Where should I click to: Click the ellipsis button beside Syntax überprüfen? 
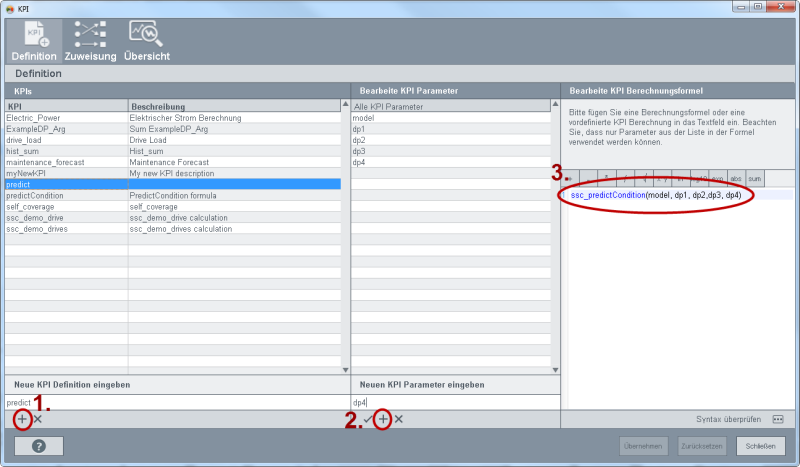click(x=777, y=419)
